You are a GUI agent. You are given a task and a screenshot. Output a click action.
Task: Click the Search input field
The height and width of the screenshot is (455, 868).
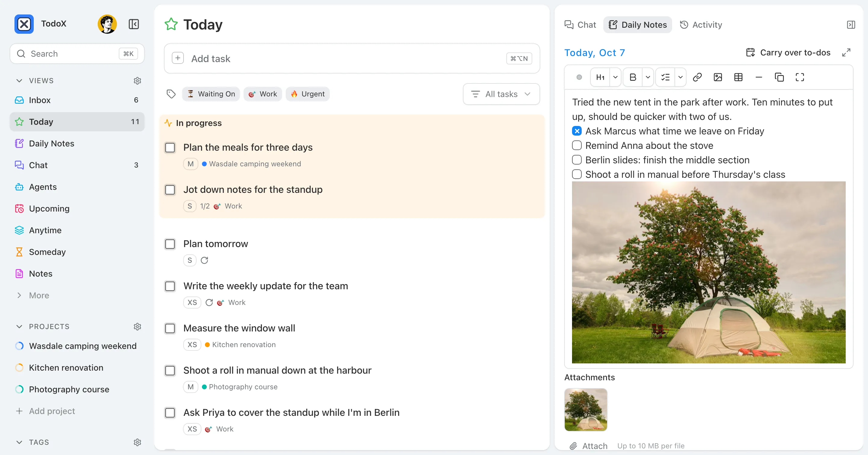(77, 54)
